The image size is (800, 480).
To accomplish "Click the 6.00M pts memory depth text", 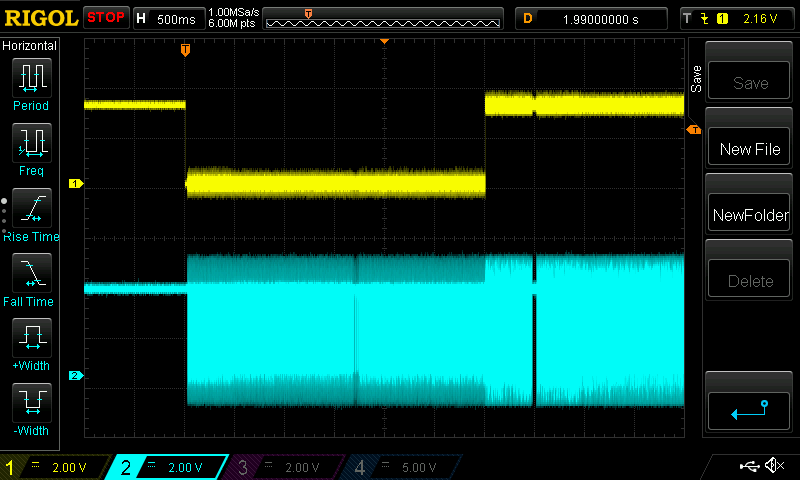I will pyautogui.click(x=232, y=23).
